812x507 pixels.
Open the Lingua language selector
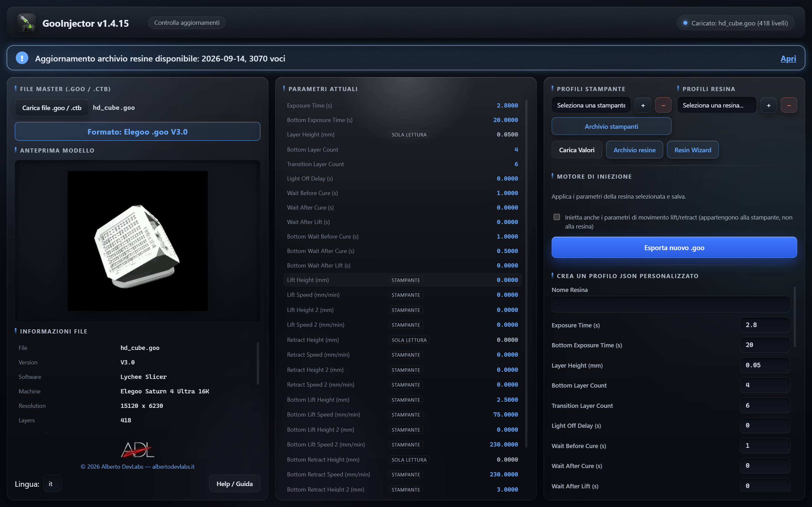click(52, 484)
